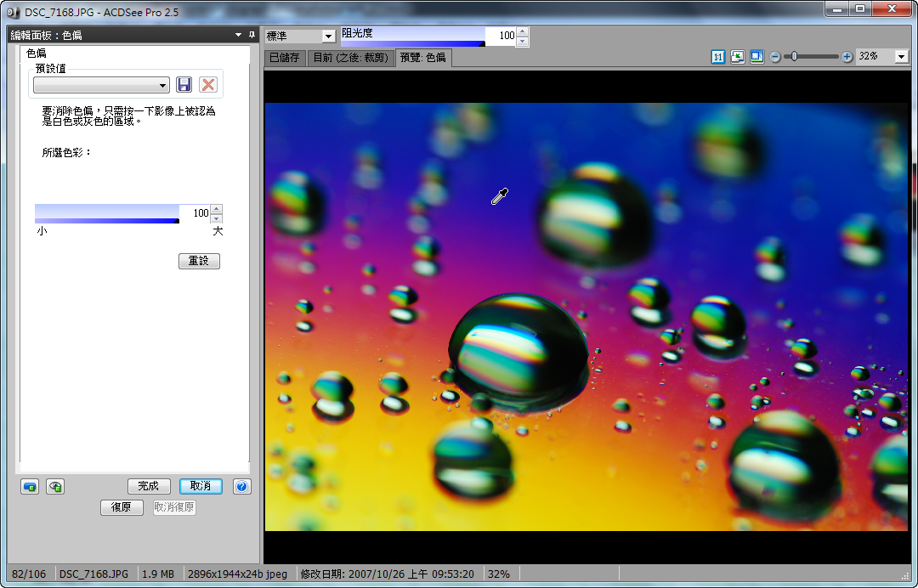
Task: Expand the 標準 blend mode dropdown
Action: tap(327, 37)
